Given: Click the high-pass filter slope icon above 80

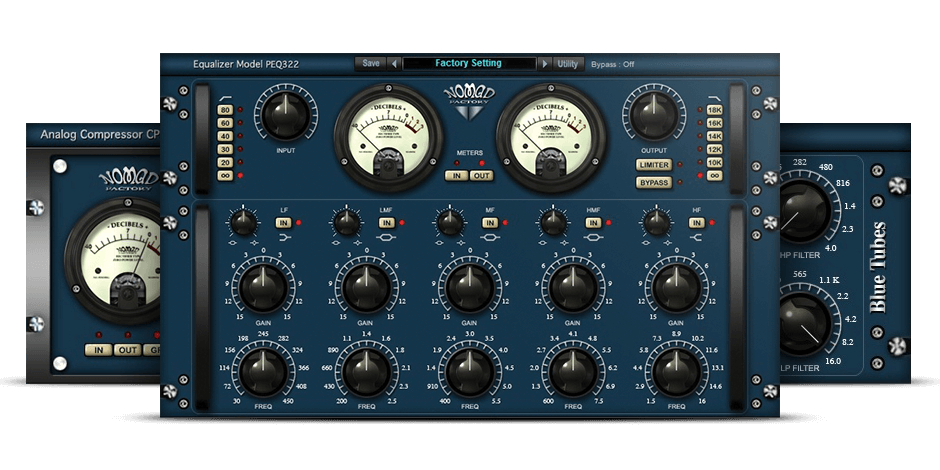Looking at the screenshot, I should [225, 98].
